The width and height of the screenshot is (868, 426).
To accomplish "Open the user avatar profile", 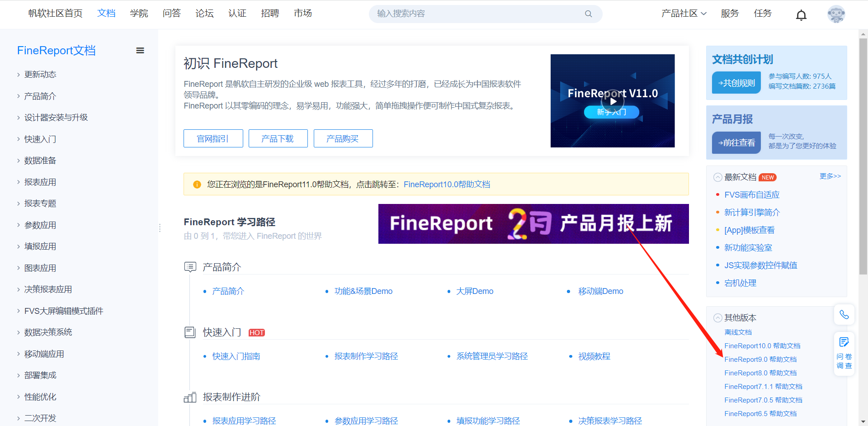I will (x=836, y=14).
